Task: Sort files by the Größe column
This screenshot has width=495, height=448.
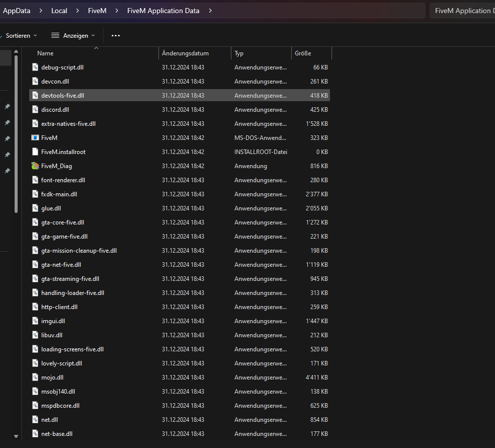Action: (x=307, y=53)
